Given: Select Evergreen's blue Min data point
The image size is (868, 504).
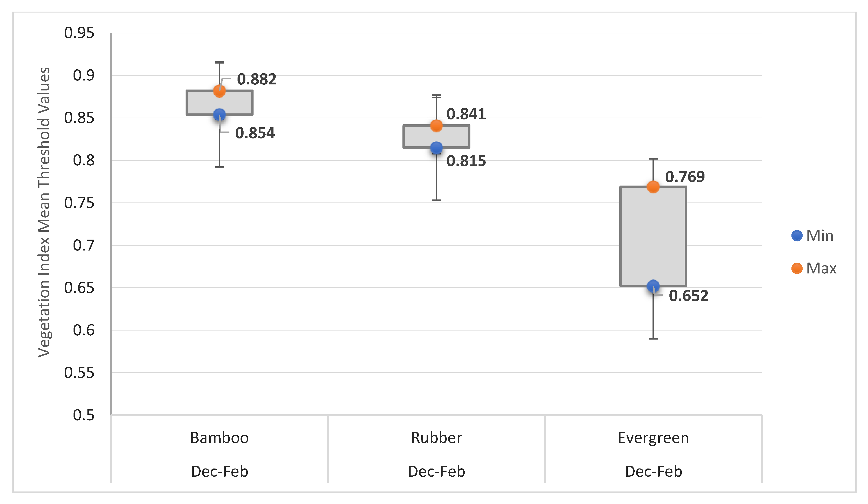Looking at the screenshot, I should 653,286.
